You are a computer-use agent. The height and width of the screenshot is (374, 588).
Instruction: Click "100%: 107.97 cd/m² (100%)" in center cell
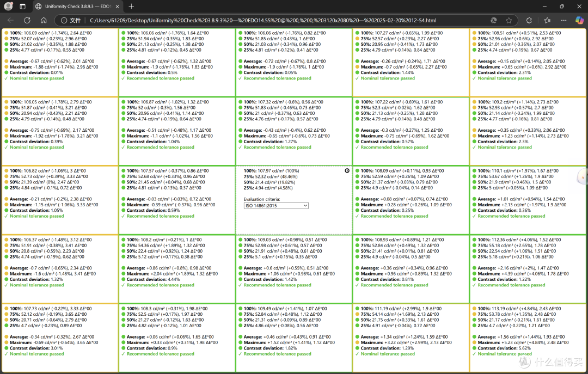pos(271,171)
